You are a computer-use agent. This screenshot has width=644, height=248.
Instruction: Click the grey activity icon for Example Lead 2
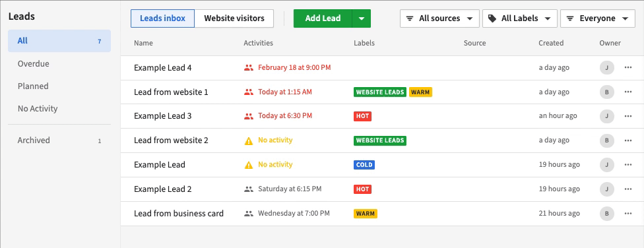[249, 189]
